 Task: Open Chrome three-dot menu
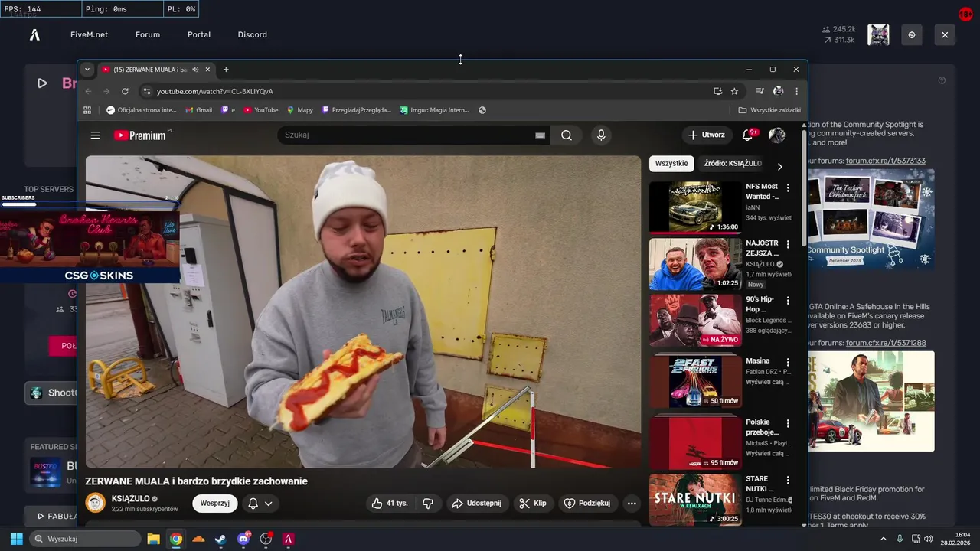(x=796, y=91)
